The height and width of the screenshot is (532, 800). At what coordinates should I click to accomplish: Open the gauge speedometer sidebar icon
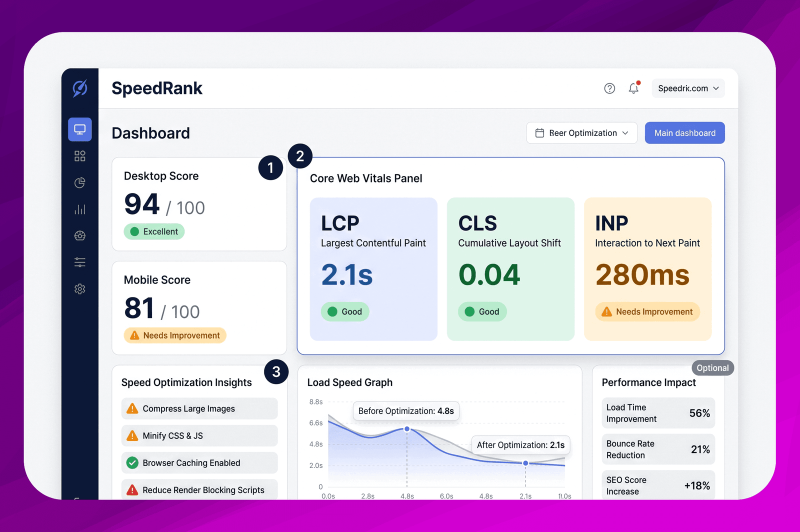pos(80,235)
